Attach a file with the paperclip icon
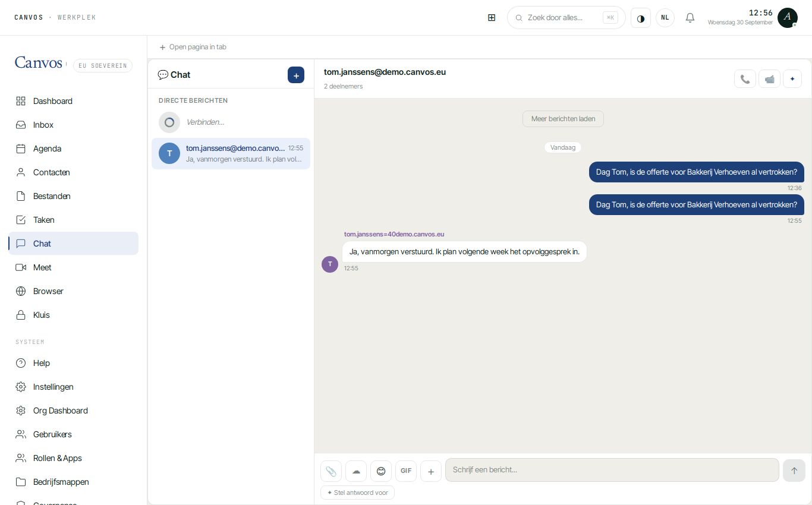This screenshot has height=505, width=812. click(331, 471)
